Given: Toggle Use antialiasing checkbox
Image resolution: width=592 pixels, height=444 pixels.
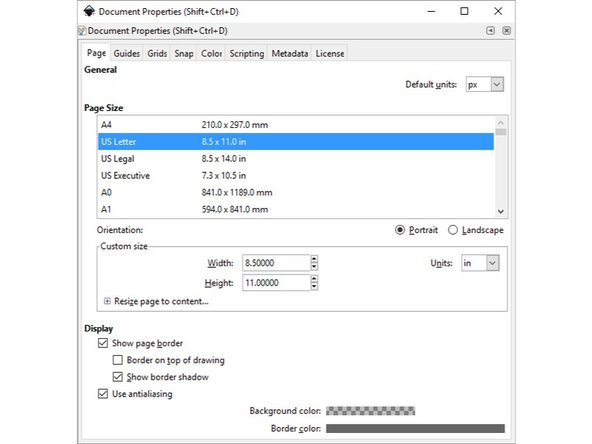Looking at the screenshot, I should click(x=103, y=394).
